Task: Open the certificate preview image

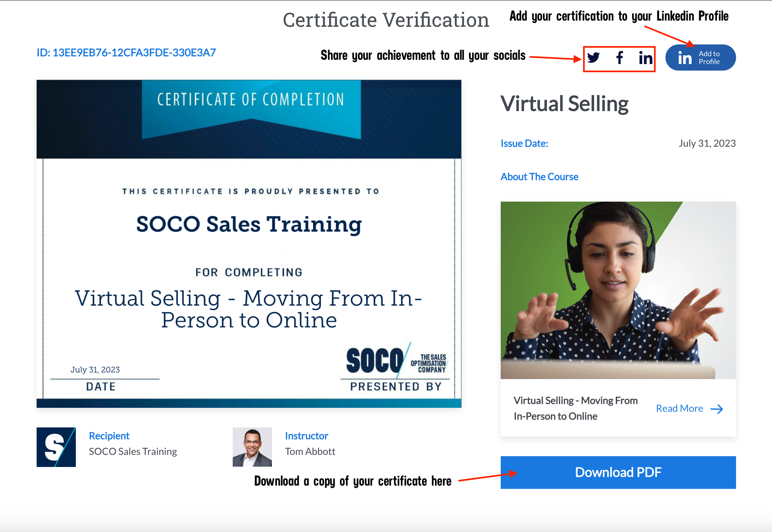Action: pos(249,243)
